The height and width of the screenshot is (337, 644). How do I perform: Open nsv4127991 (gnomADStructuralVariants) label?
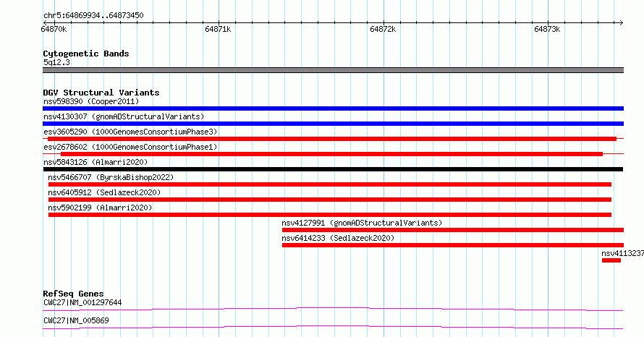pyautogui.click(x=362, y=223)
